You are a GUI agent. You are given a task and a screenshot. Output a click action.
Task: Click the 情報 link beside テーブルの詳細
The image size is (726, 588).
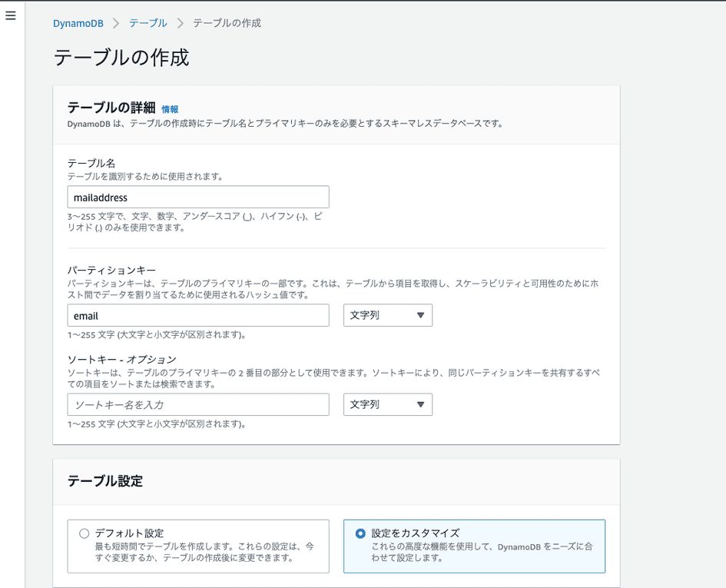pyautogui.click(x=170, y=109)
